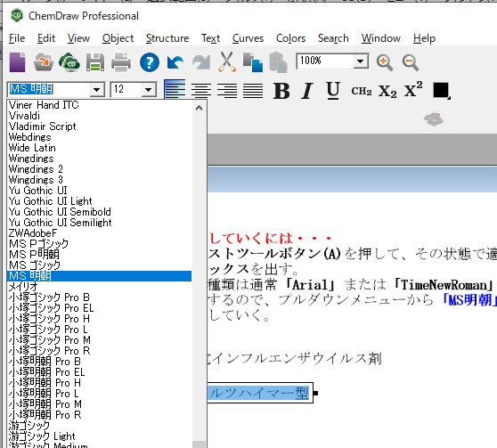
Task: Select MS Pゴシック font
Action: coord(100,244)
